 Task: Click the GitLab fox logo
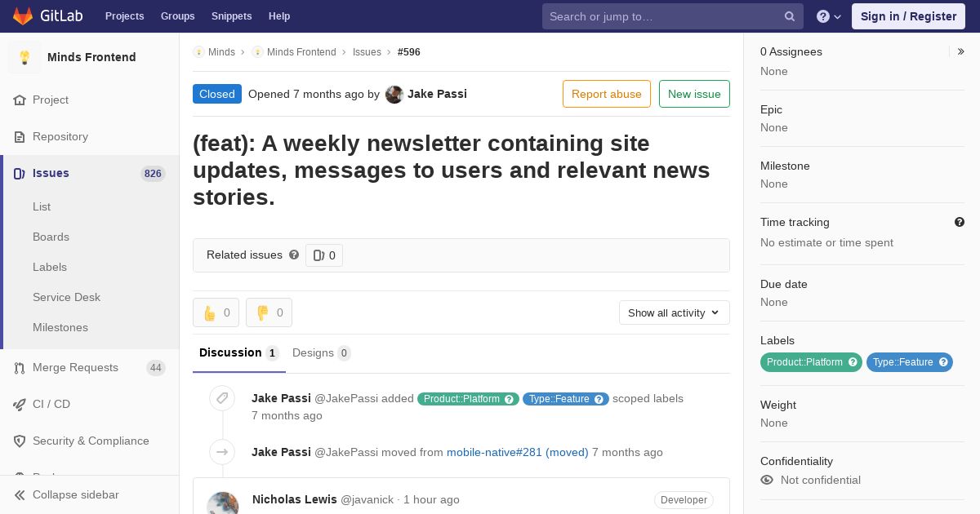tap(23, 16)
